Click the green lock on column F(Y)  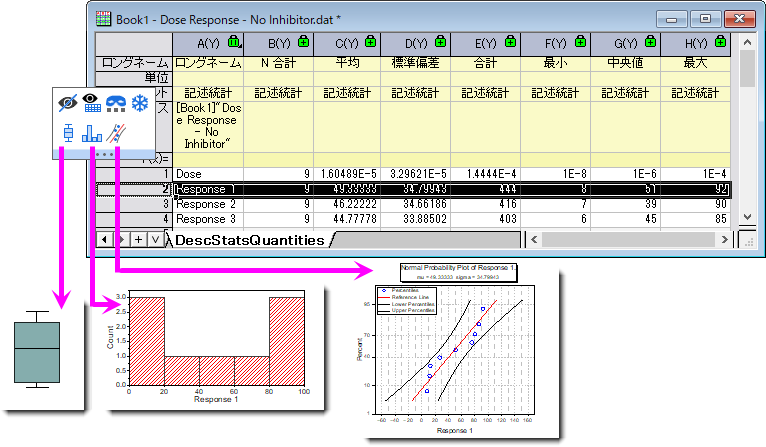point(580,42)
